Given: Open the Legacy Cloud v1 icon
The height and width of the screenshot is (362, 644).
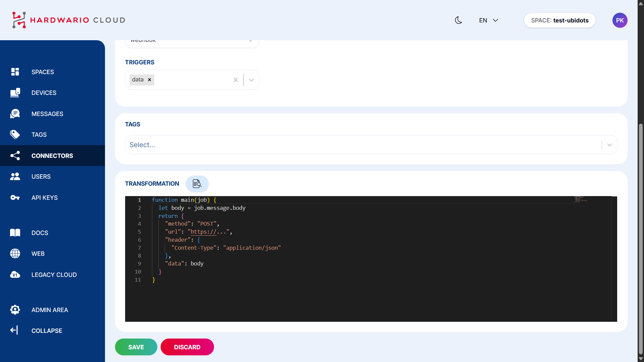Looking at the screenshot, I should tap(15, 275).
